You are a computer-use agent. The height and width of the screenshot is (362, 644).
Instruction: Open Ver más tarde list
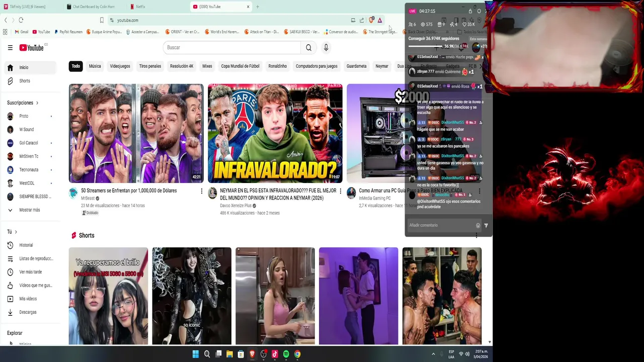[x=30, y=272]
